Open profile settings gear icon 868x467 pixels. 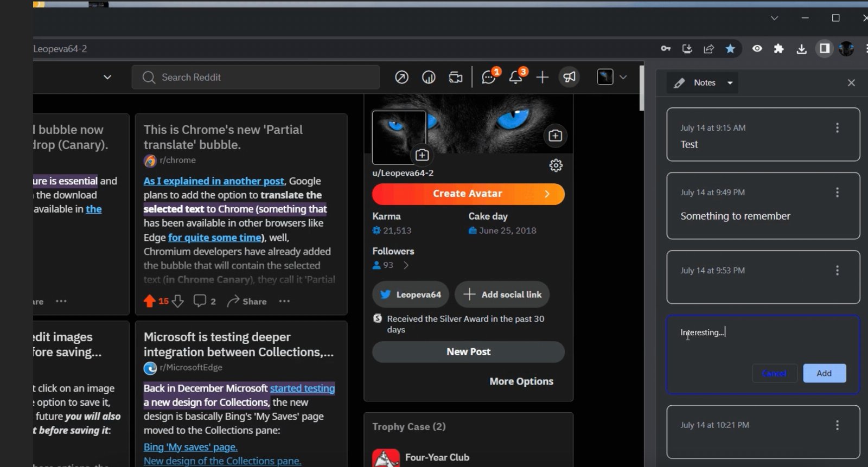coord(556,165)
